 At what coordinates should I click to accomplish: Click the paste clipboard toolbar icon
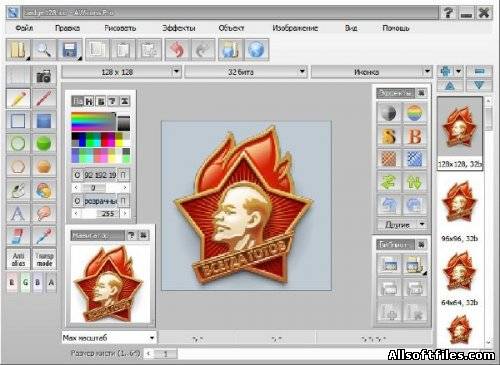point(123,50)
